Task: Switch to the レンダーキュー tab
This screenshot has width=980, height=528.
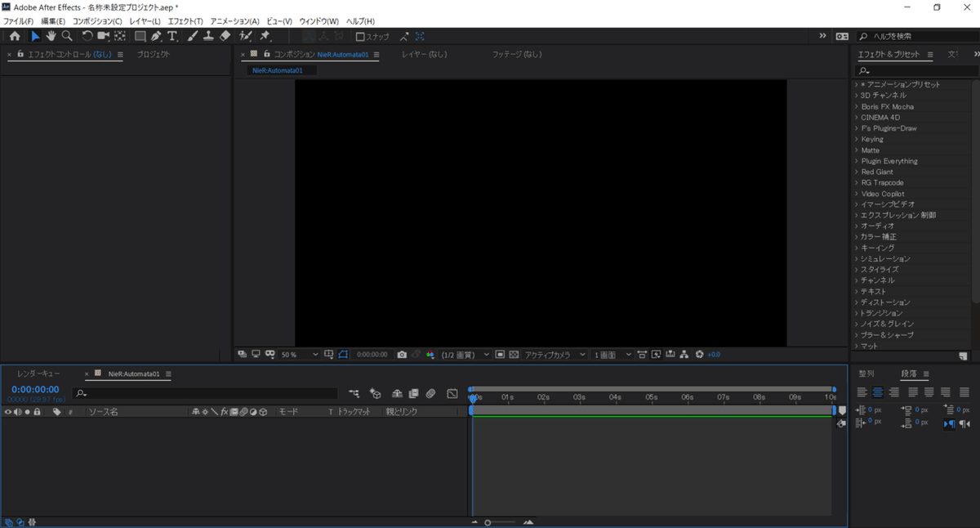Action: [x=38, y=374]
